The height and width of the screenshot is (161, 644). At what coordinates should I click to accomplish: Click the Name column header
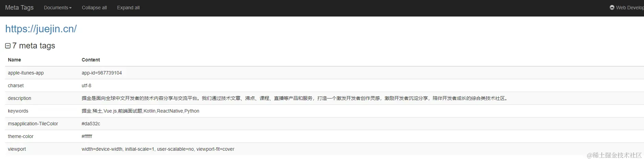click(14, 60)
